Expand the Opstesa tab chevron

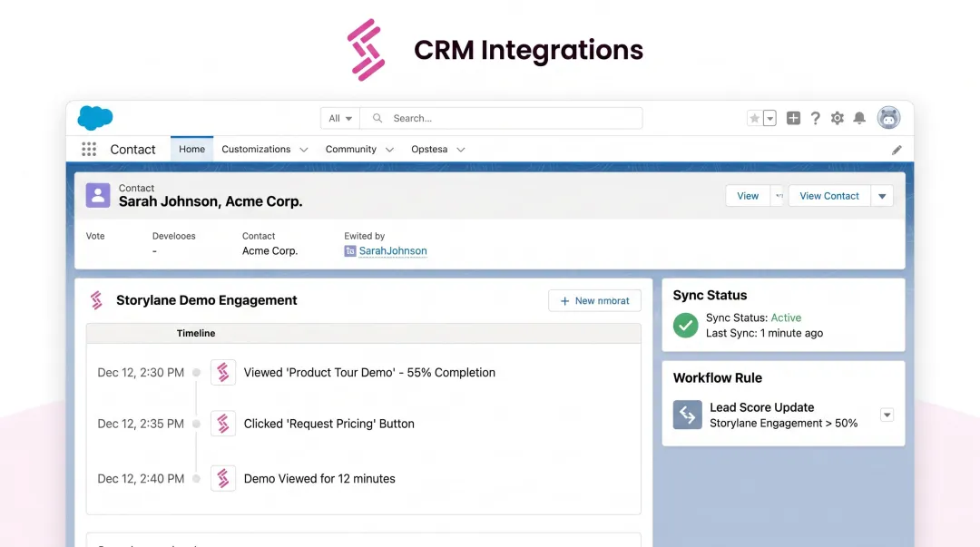[x=461, y=150]
